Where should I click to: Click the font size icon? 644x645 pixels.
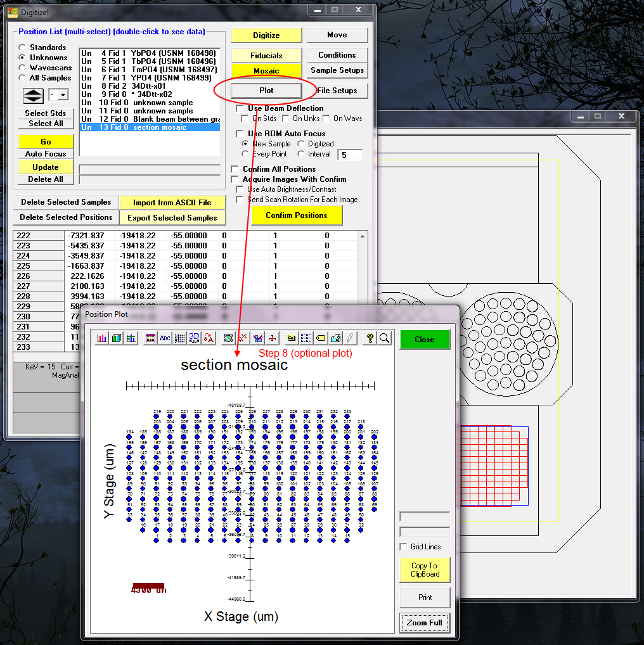pos(209,338)
